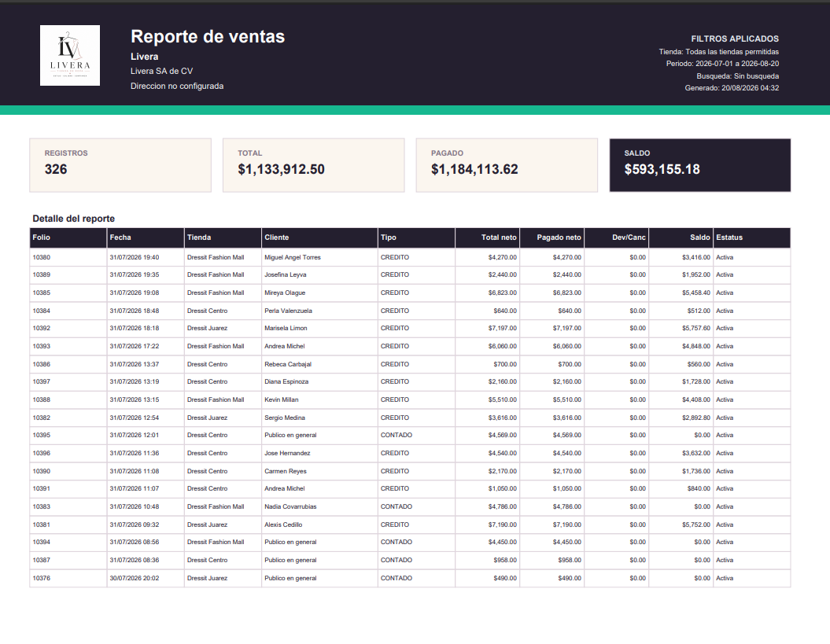Click the PAGADO card $1,184,113.62
The height and width of the screenshot is (644, 830).
point(507,165)
